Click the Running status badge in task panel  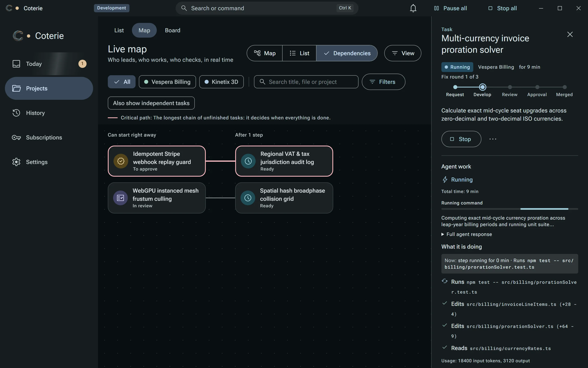pos(457,67)
